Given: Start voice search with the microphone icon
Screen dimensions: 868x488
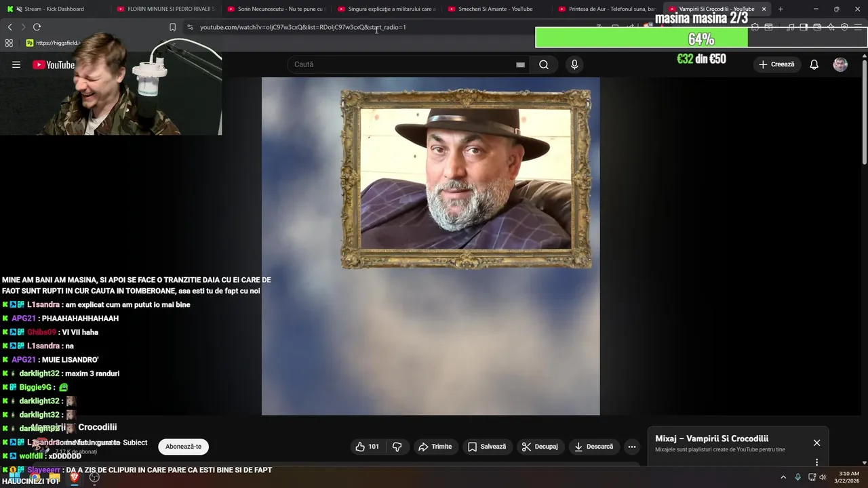Looking at the screenshot, I should pos(574,64).
